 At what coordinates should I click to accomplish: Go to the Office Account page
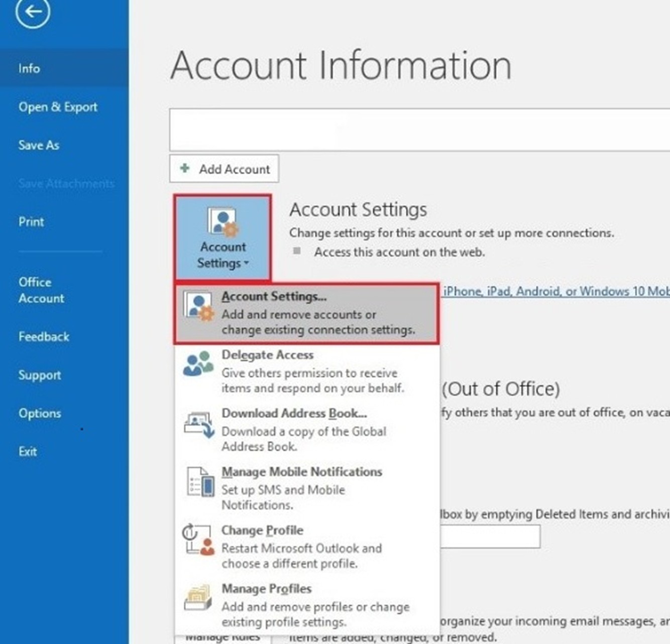42,290
